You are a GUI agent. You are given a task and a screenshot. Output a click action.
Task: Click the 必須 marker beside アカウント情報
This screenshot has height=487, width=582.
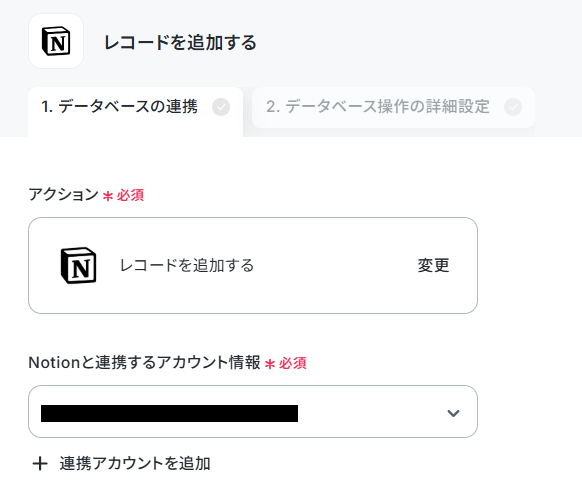(292, 363)
